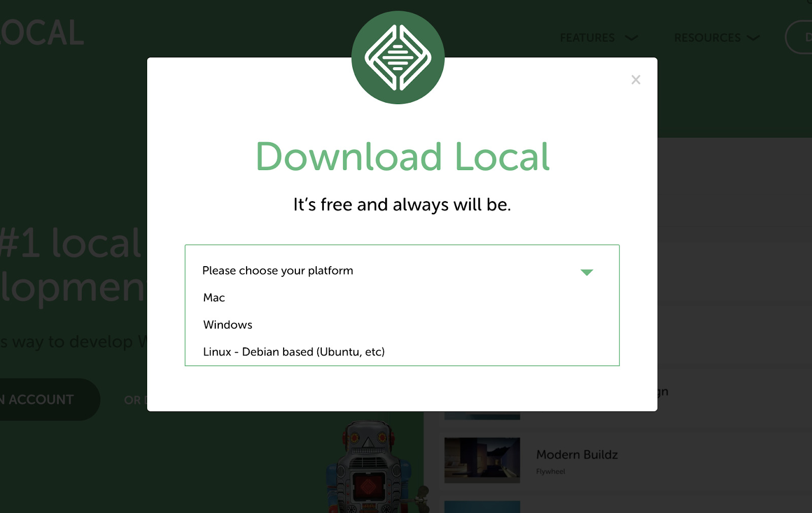Image resolution: width=812 pixels, height=513 pixels.
Task: Select 'Please choose your platform' option
Action: pyautogui.click(x=278, y=271)
